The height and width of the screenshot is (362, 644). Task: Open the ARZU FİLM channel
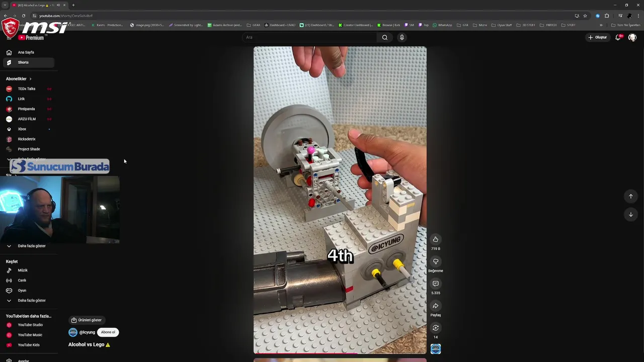click(28, 119)
